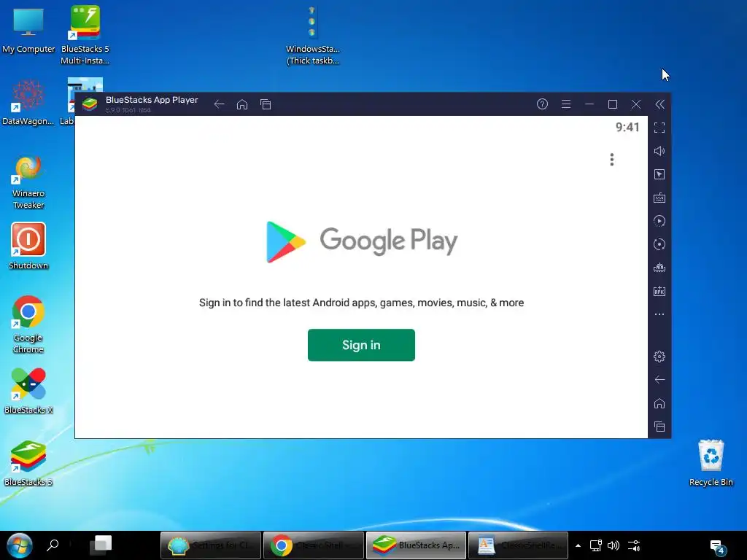Click the sidebar volume speaker icon
This screenshot has height=560, width=747.
click(x=659, y=151)
